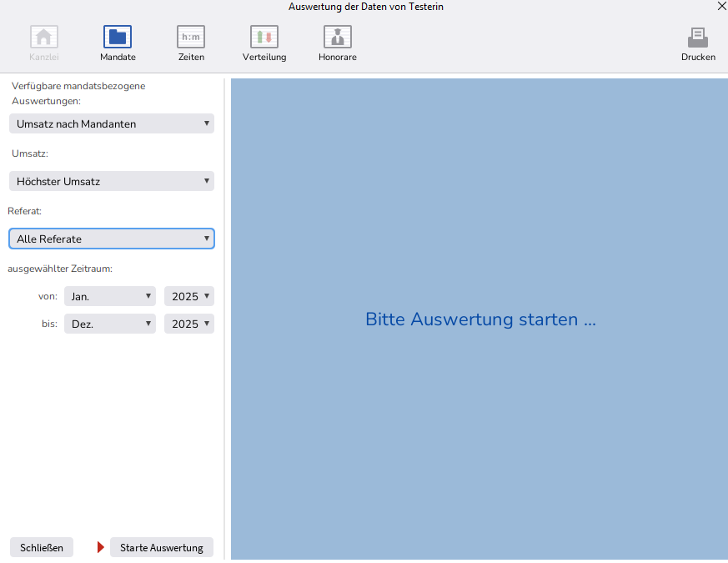This screenshot has width=728, height=563.
Task: Expand the 'Umsatz nach Mandanten' dropdown
Action: click(111, 124)
